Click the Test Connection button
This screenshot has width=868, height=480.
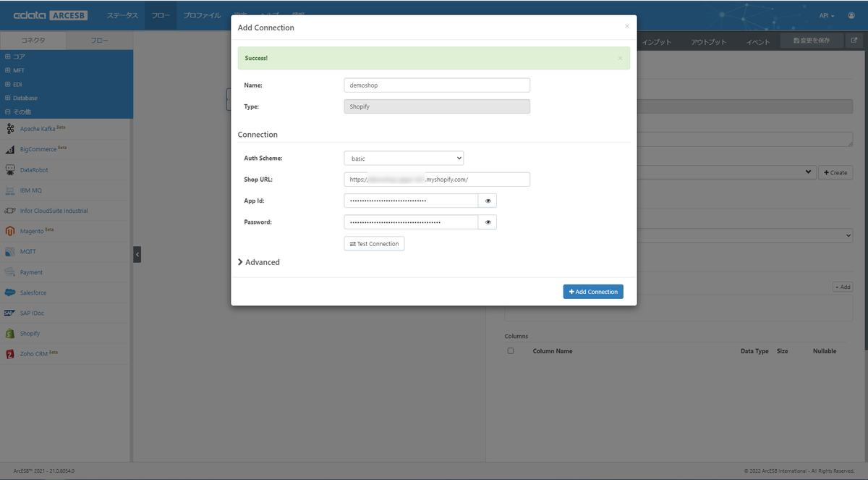click(374, 244)
